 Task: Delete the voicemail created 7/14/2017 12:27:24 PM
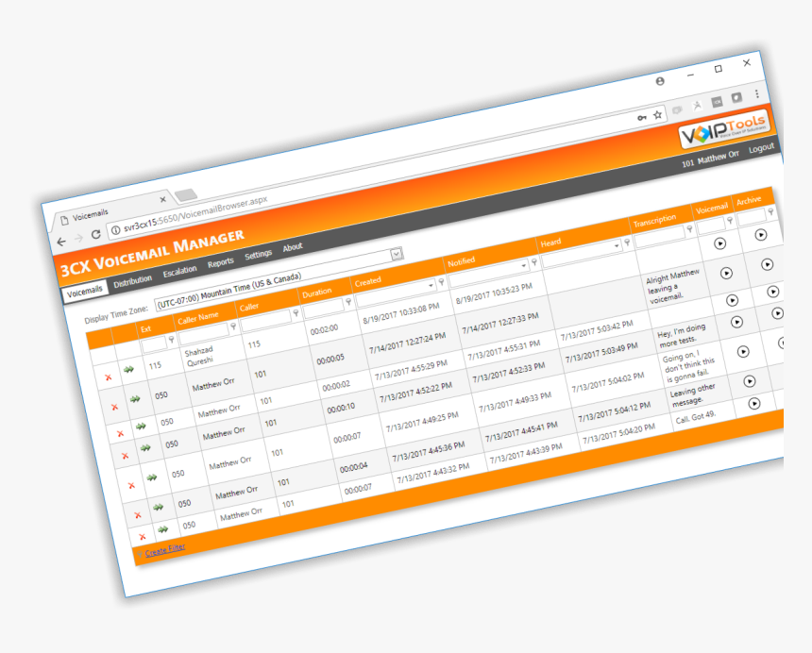115,407
